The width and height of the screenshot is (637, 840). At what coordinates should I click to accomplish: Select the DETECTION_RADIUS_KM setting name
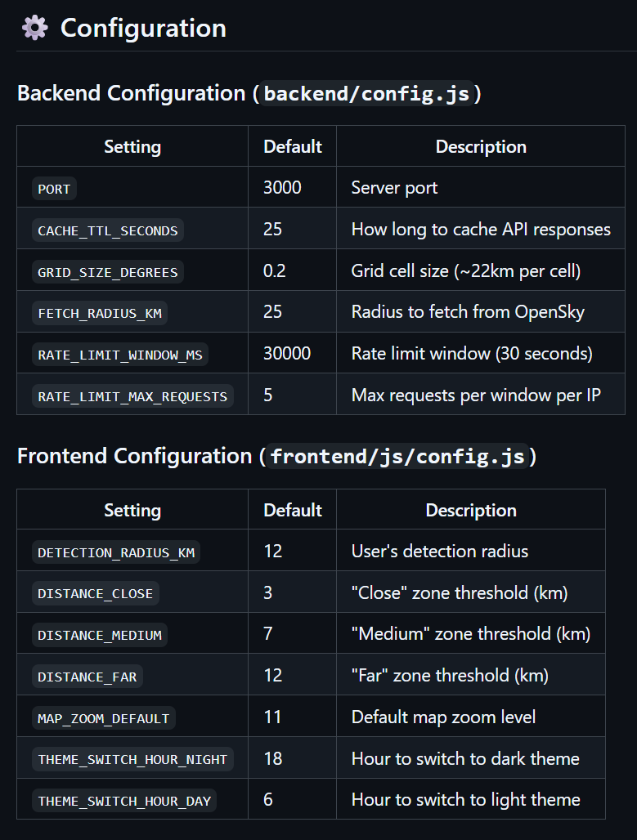pyautogui.click(x=116, y=552)
